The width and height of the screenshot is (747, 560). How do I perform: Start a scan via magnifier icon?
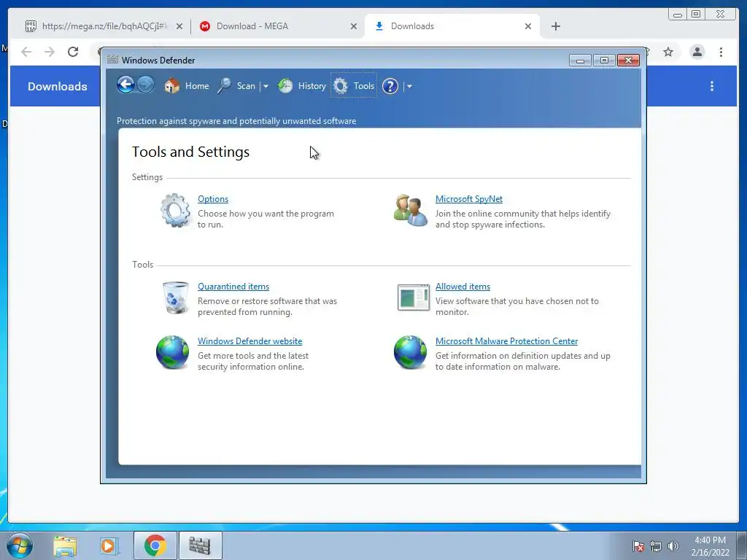coord(224,86)
